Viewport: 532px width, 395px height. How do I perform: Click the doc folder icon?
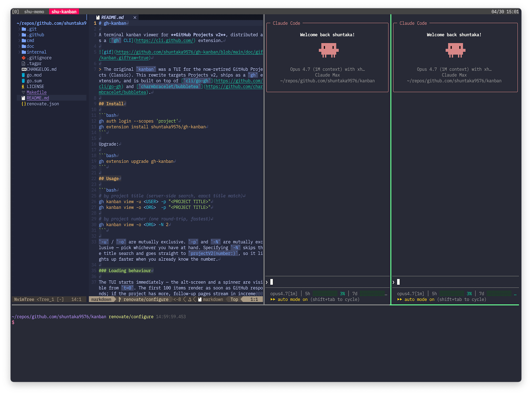24,46
